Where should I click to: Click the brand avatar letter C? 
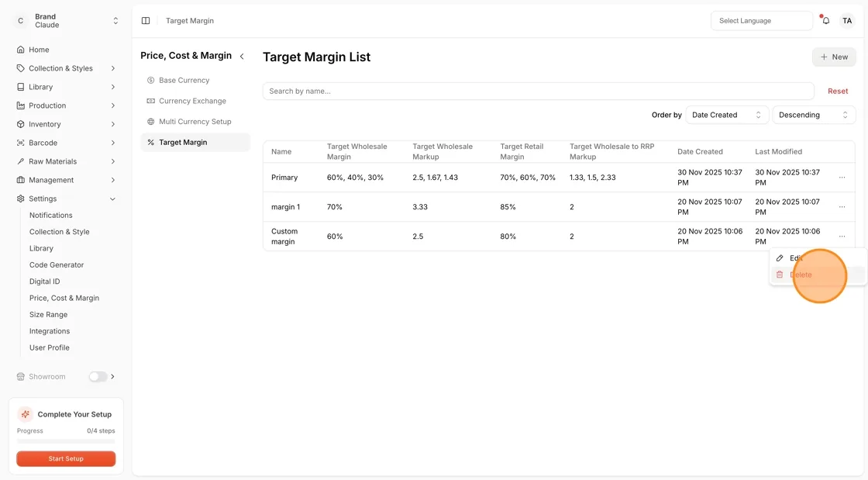(x=20, y=20)
